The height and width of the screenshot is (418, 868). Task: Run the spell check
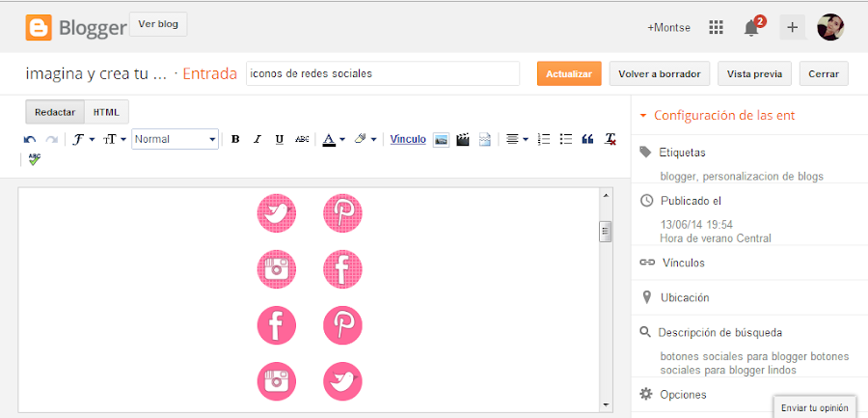(35, 159)
